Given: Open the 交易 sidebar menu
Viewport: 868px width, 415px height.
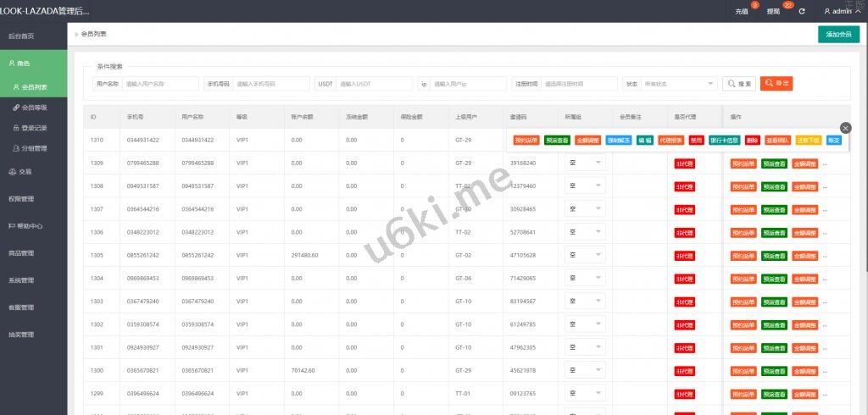Looking at the screenshot, I should (25, 171).
